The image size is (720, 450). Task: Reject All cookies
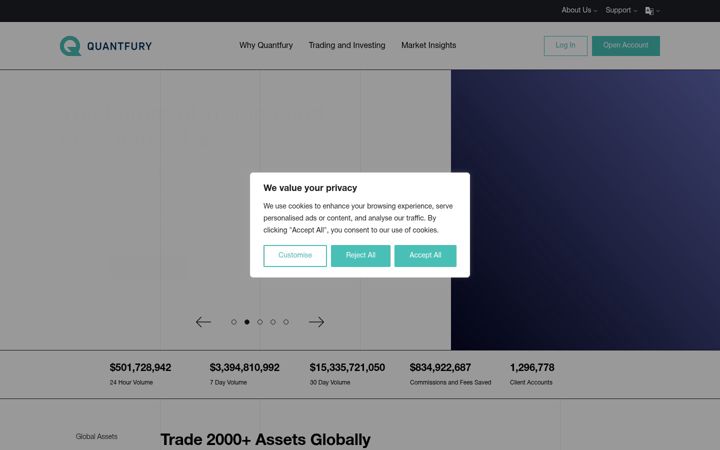click(360, 255)
